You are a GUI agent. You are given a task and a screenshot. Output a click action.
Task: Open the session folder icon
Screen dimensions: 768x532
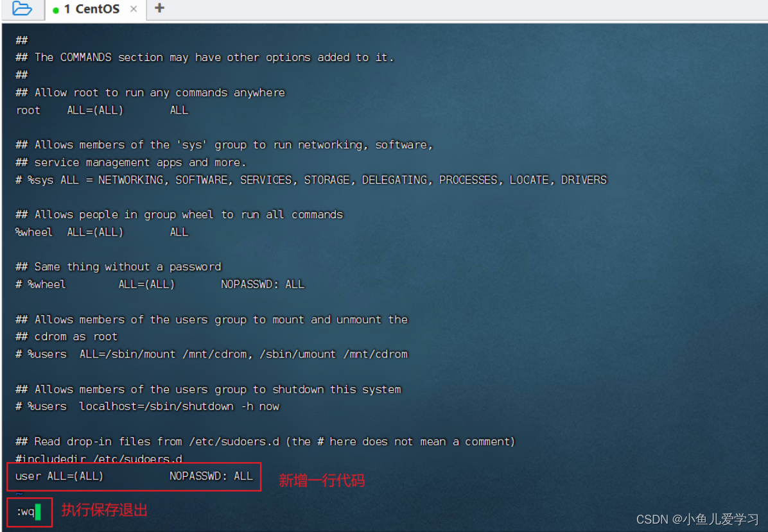[22, 8]
